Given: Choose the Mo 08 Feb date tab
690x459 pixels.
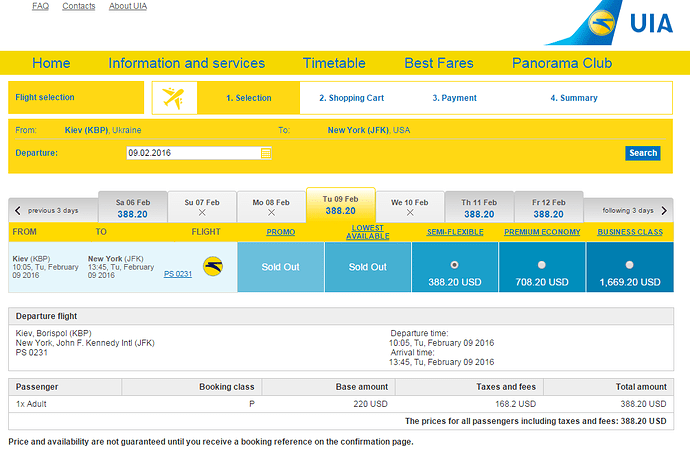Looking at the screenshot, I should pyautogui.click(x=271, y=207).
